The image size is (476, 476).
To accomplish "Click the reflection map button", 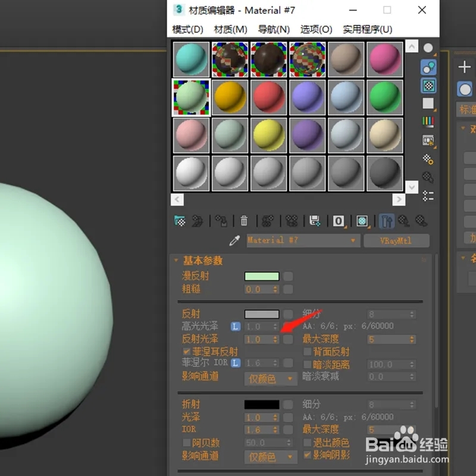I will (288, 314).
